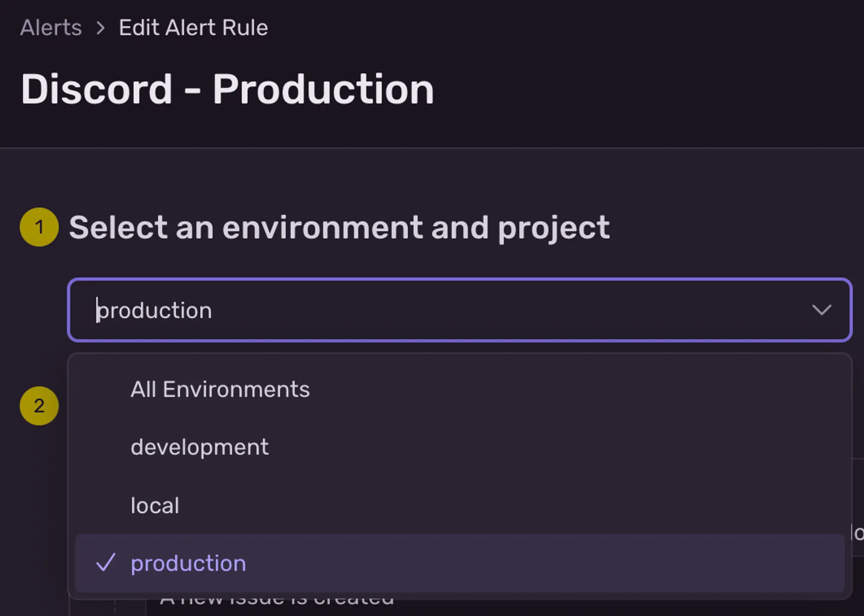The width and height of the screenshot is (864, 616).
Task: Select All Environments from the list
Action: click(220, 389)
